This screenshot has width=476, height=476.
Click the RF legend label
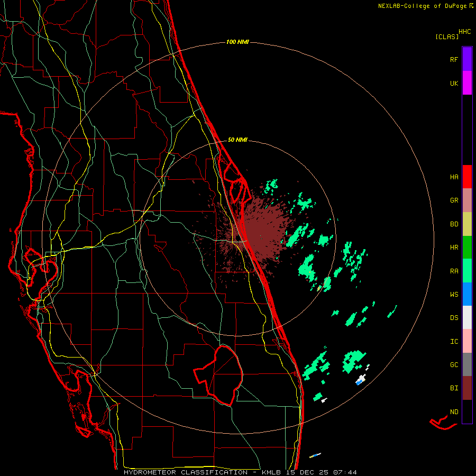pos(454,59)
